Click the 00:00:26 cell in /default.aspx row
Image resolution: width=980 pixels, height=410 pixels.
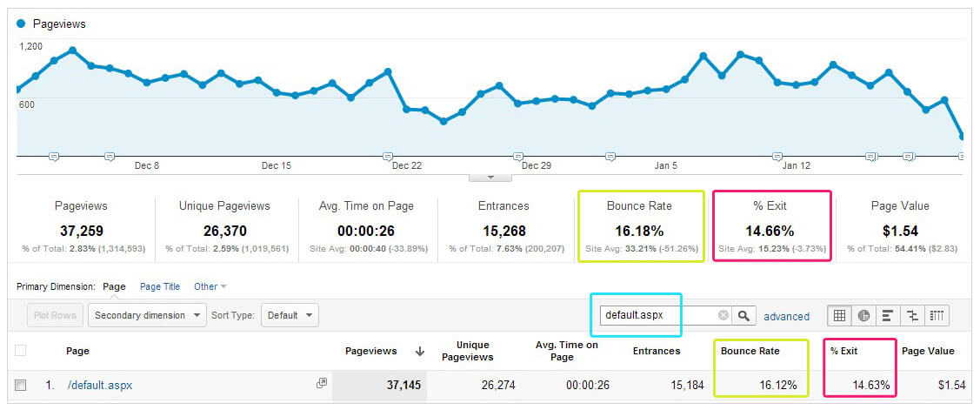tap(588, 386)
